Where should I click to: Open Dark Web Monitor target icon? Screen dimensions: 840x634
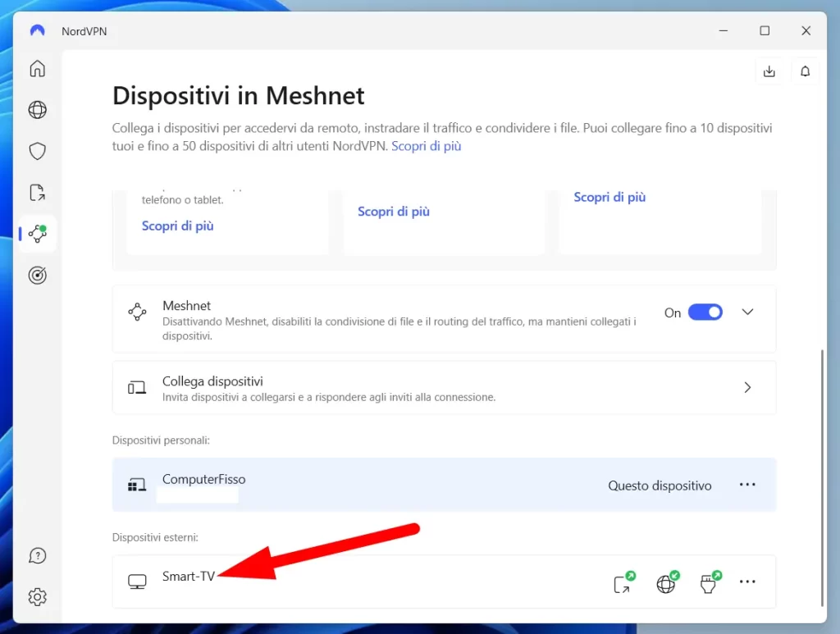38,276
